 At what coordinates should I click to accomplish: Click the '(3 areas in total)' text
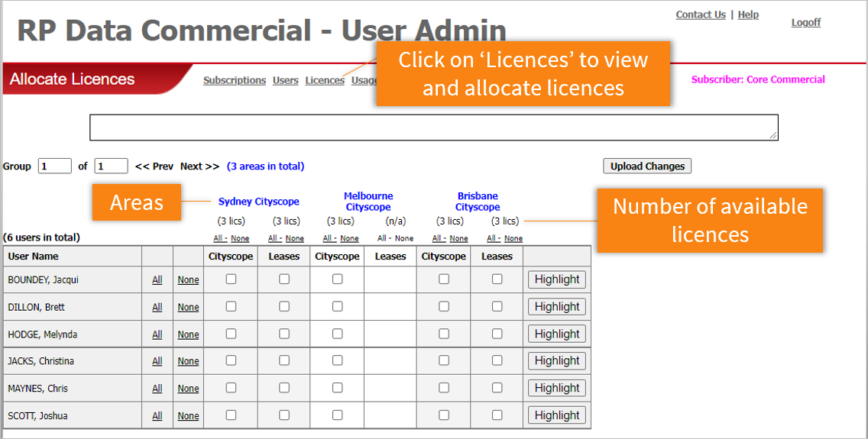pyautogui.click(x=266, y=166)
